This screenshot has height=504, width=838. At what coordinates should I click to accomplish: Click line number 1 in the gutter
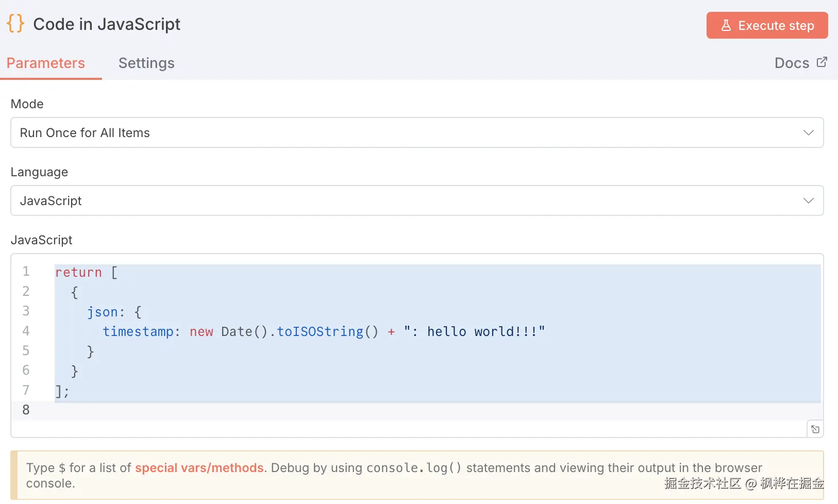26,272
